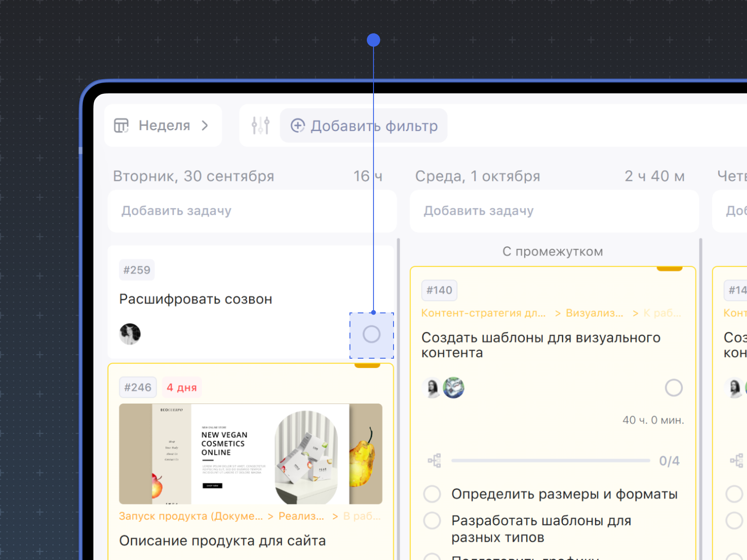This screenshot has width=747, height=560.
Task: Expand the Неделя view chevron
Action: point(205,126)
